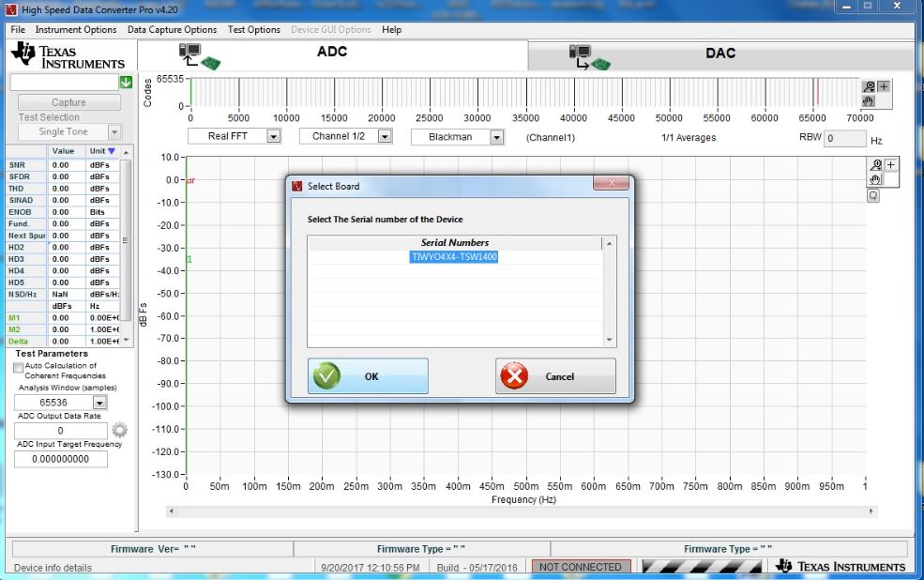Viewport: 924px width, 580px height.
Task: Close the Select Board dialog
Action: [x=611, y=183]
